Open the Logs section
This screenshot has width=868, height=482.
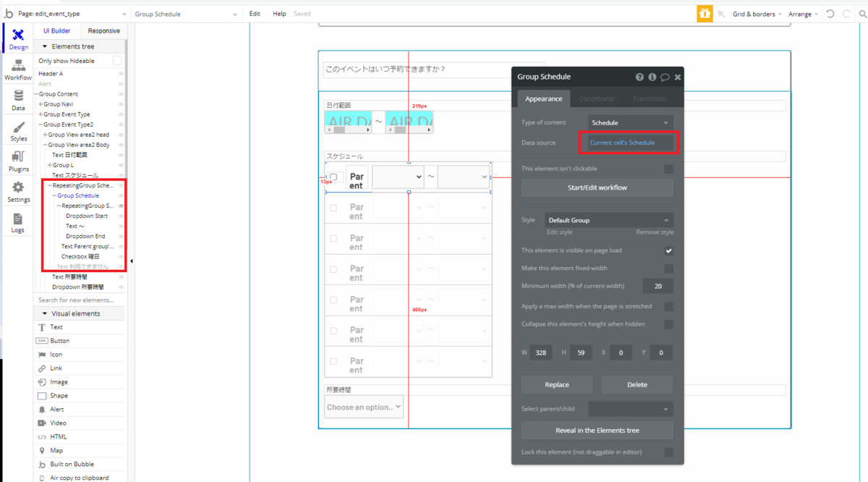tap(18, 223)
